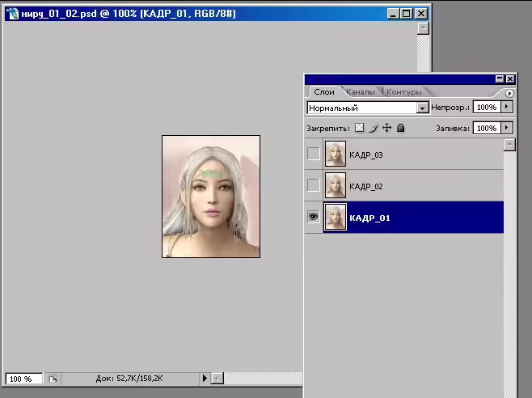Close the Layers palette window
The image size is (532, 398).
(510, 79)
